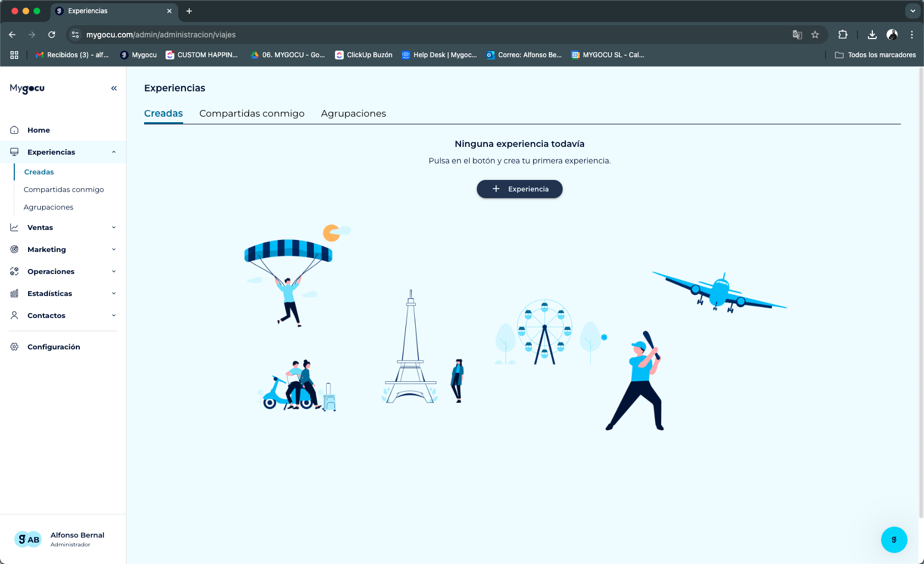The height and width of the screenshot is (564, 924).
Task: Open the downloads icon in toolbar
Action: tap(872, 35)
